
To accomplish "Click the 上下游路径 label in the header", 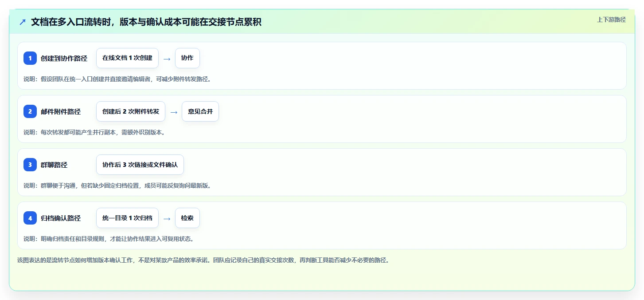I will coord(611,20).
